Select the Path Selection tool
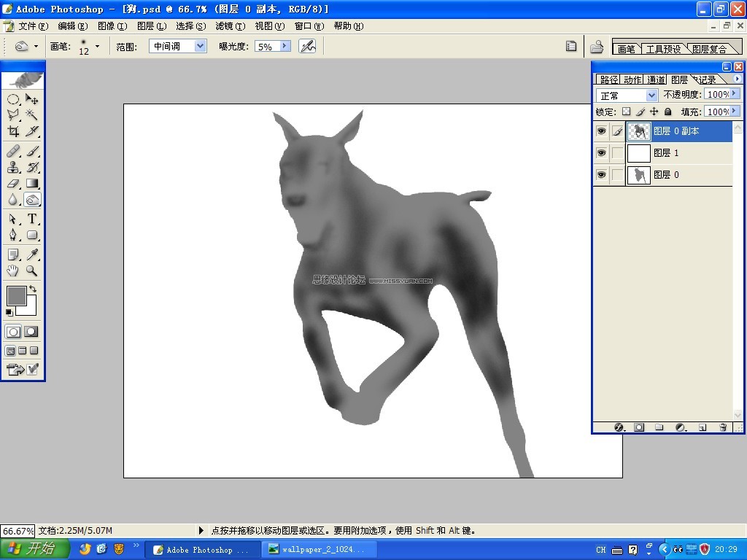 tap(13, 219)
